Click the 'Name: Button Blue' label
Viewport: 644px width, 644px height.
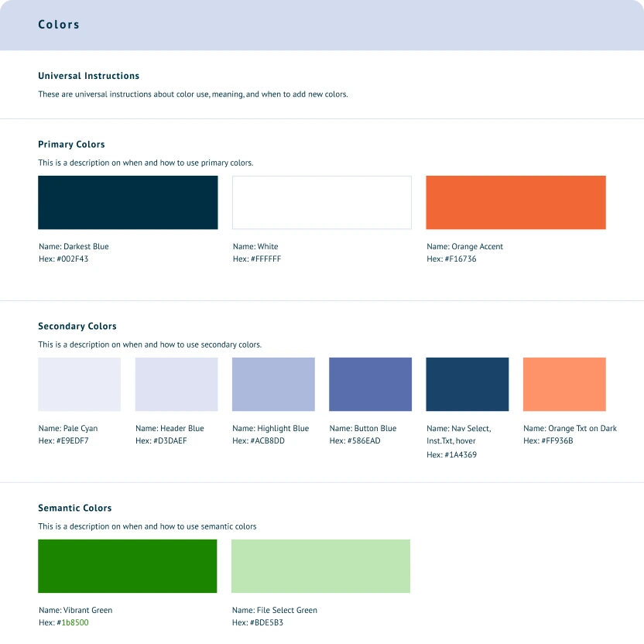(363, 428)
